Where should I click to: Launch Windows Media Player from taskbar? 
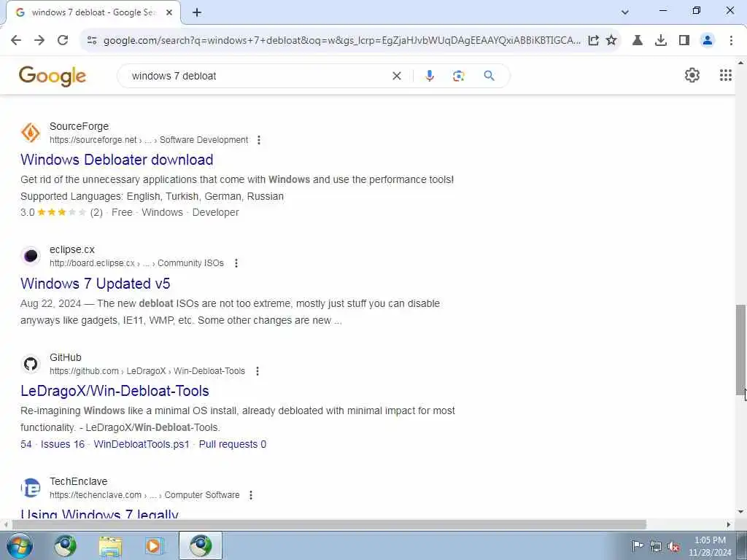pyautogui.click(x=154, y=545)
